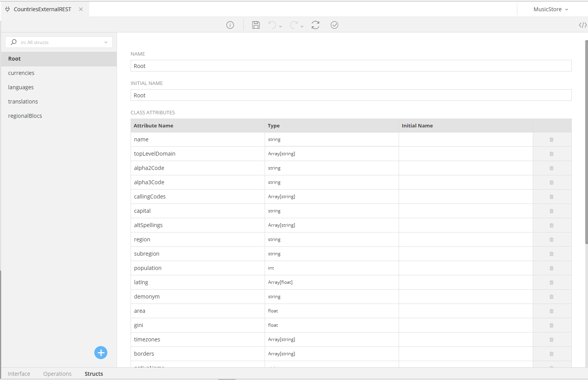
Task: Select the regionalBlocs struct
Action: click(25, 116)
